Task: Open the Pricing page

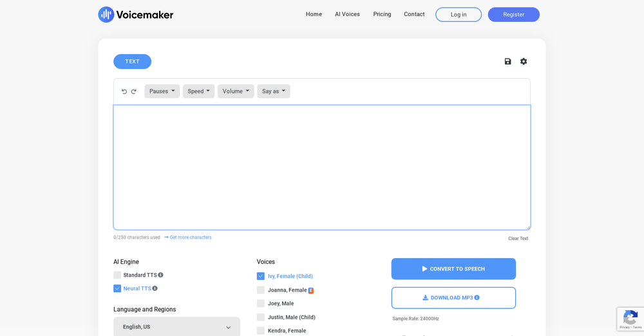Action: (382, 14)
